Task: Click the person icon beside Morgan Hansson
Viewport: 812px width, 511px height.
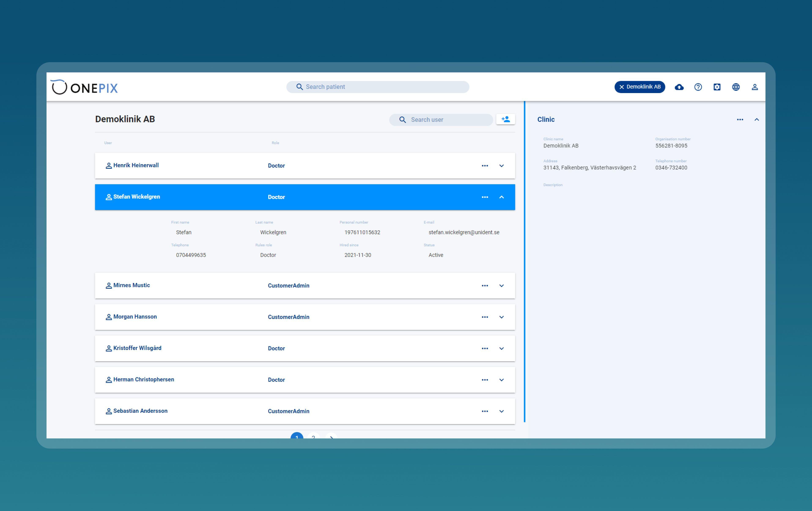Action: (108, 317)
